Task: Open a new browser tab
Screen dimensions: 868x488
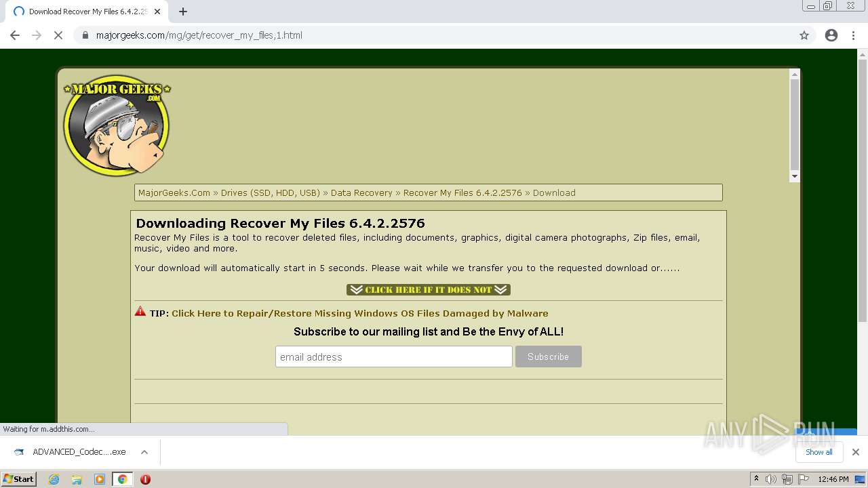Action: tap(183, 12)
